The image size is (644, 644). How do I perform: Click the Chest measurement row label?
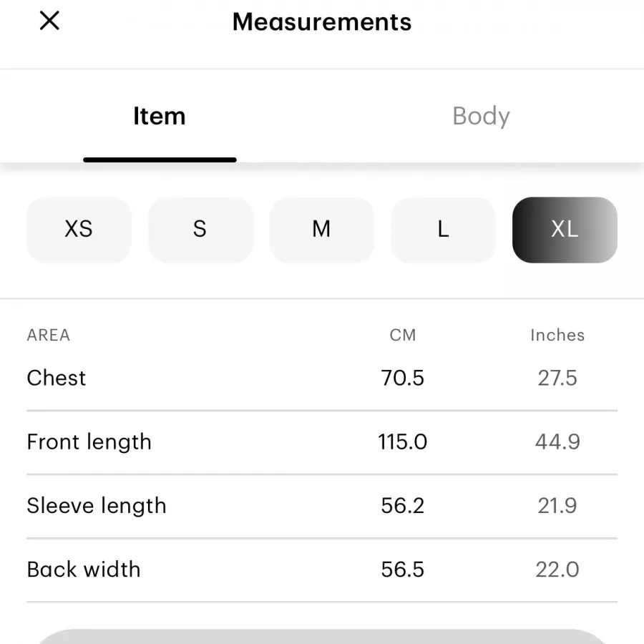57,378
